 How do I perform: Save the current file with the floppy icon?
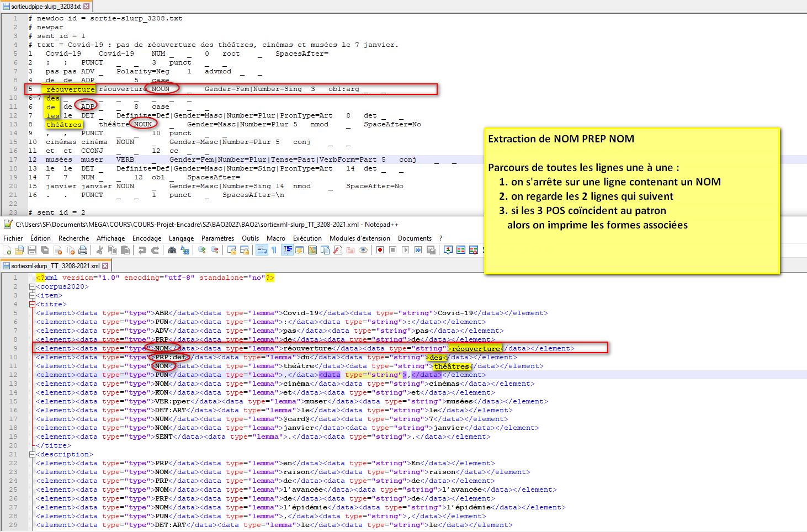(x=31, y=250)
